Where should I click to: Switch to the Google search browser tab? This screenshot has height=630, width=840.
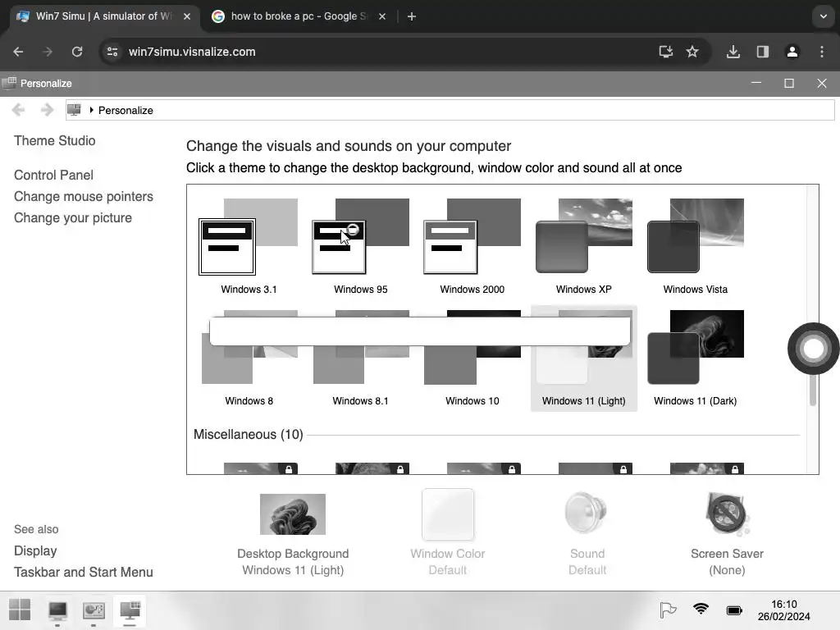(x=299, y=16)
